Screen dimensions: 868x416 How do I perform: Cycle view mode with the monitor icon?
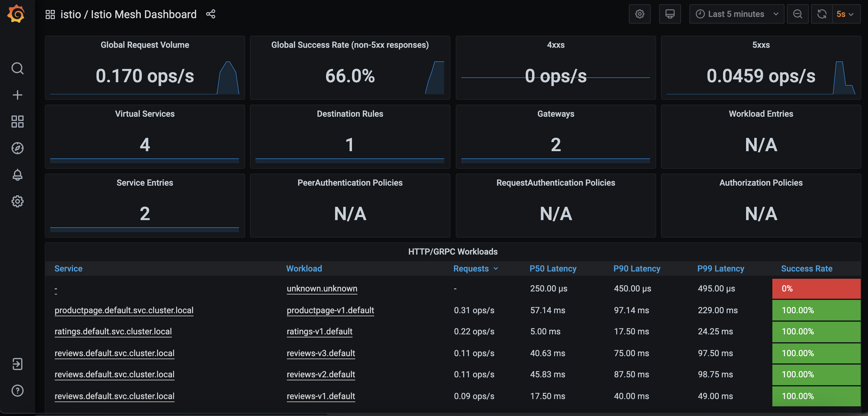(x=669, y=14)
